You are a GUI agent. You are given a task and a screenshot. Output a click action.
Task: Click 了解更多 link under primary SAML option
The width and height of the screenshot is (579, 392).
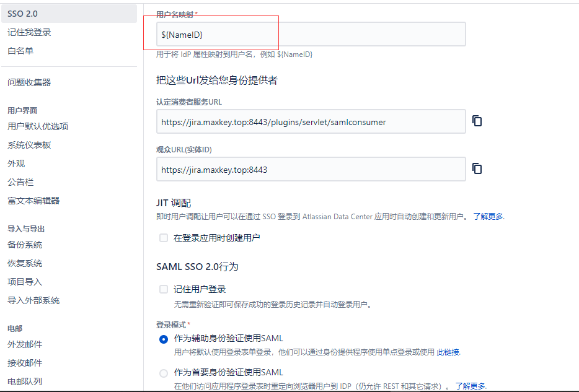pos(470,386)
